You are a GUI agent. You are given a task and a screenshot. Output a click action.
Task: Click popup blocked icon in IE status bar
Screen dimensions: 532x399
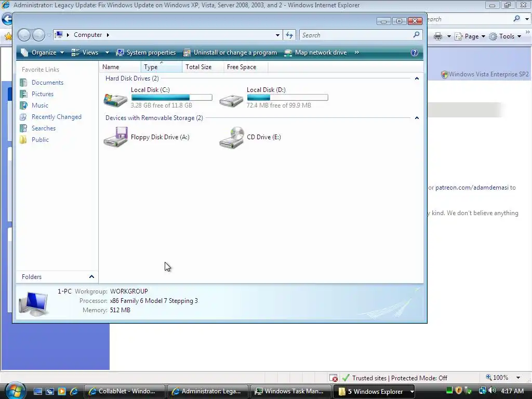point(333,378)
